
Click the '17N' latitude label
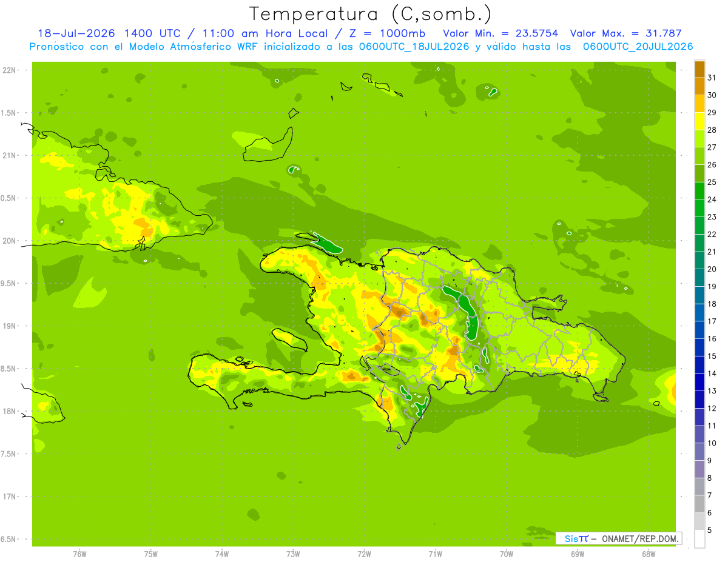point(10,497)
